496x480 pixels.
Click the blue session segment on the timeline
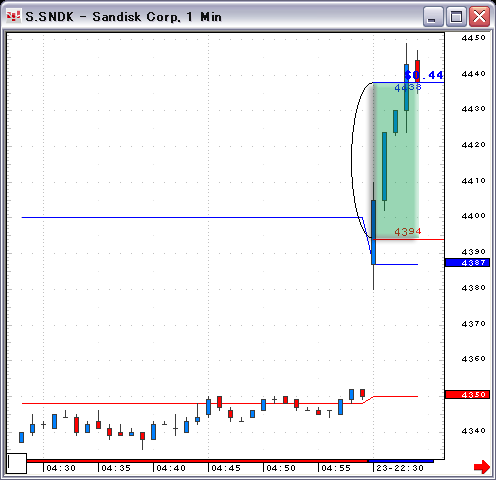401,461
